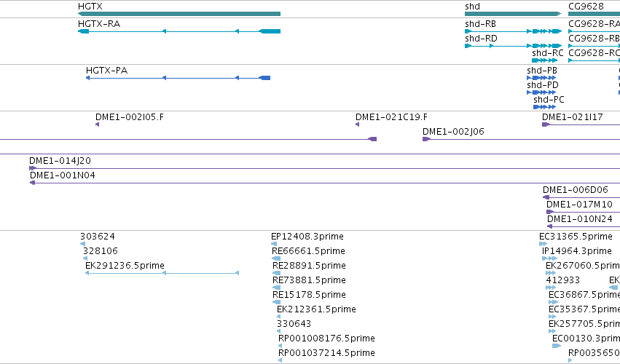
Task: Click the RP001037214.5prime EST label
Action: pos(326,353)
